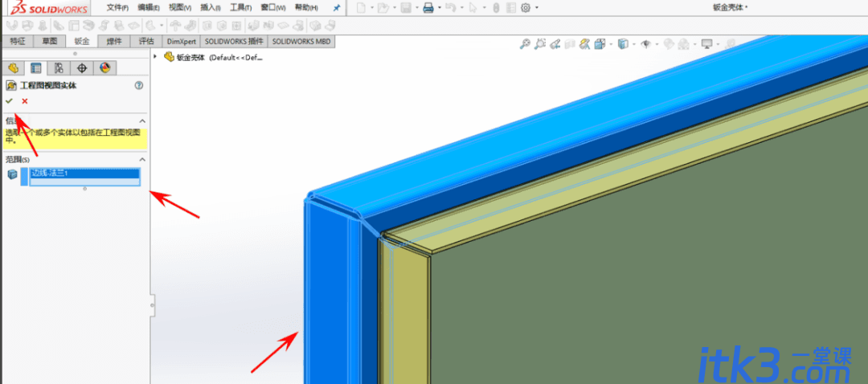Switch to the 评估 tab
Image resolution: width=868 pixels, height=384 pixels.
pyautogui.click(x=146, y=42)
